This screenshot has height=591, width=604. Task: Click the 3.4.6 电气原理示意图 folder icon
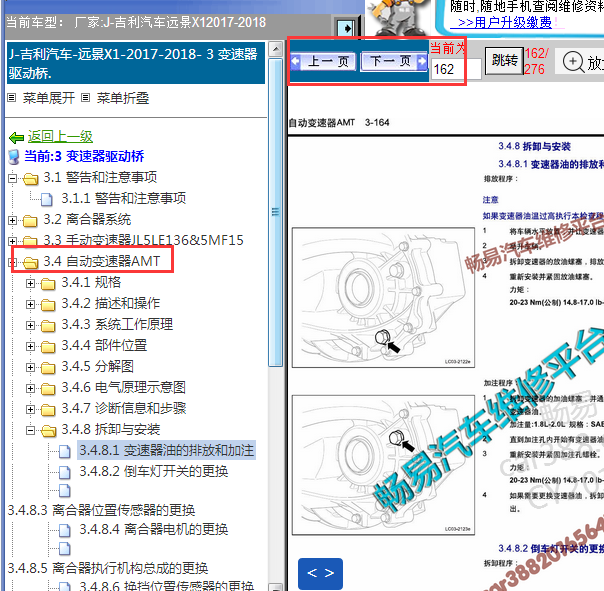coord(48,389)
